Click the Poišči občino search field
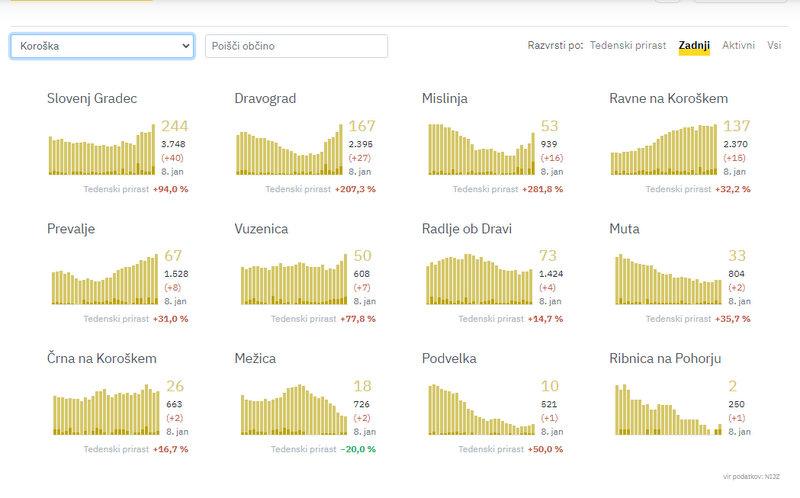The width and height of the screenshot is (800, 498). coord(296,46)
